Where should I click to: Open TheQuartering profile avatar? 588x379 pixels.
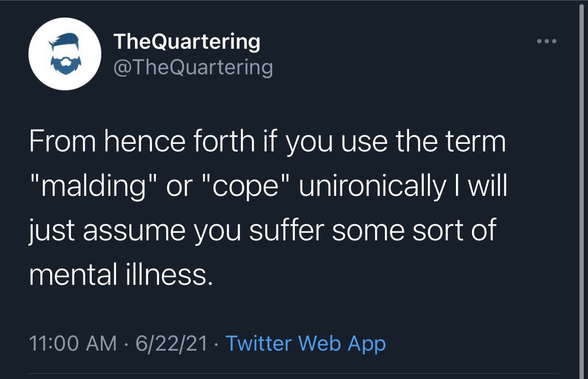(x=64, y=54)
